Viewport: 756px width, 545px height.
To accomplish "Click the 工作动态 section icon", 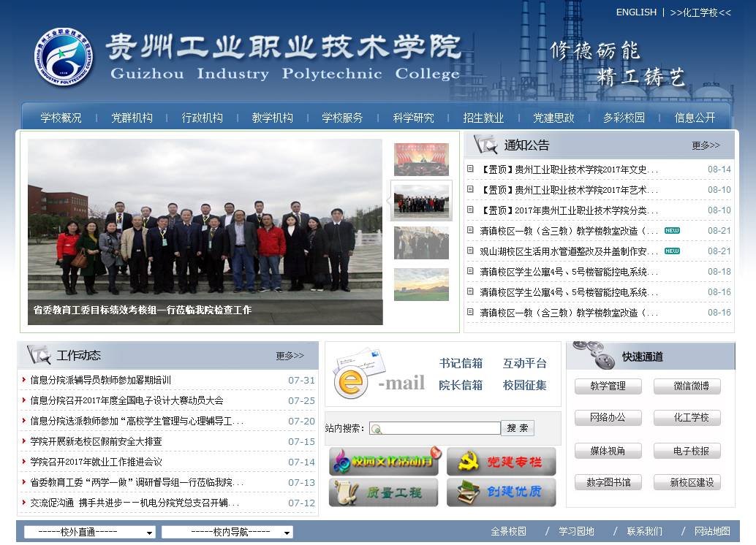I will 39,355.
